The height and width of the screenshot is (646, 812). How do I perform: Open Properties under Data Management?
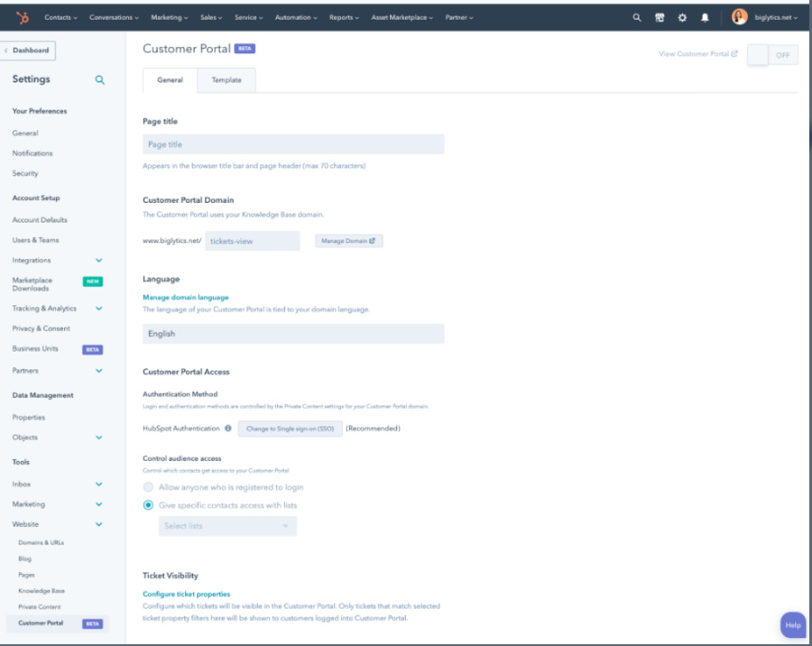point(29,417)
